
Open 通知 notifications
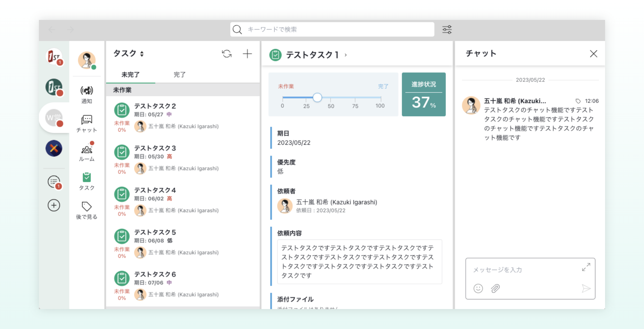click(87, 95)
